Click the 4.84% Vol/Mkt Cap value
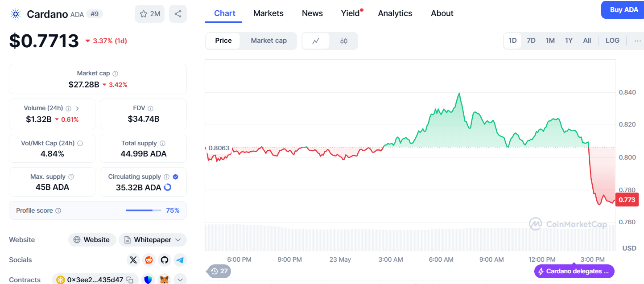This screenshot has height=284, width=644. pyautogui.click(x=52, y=154)
